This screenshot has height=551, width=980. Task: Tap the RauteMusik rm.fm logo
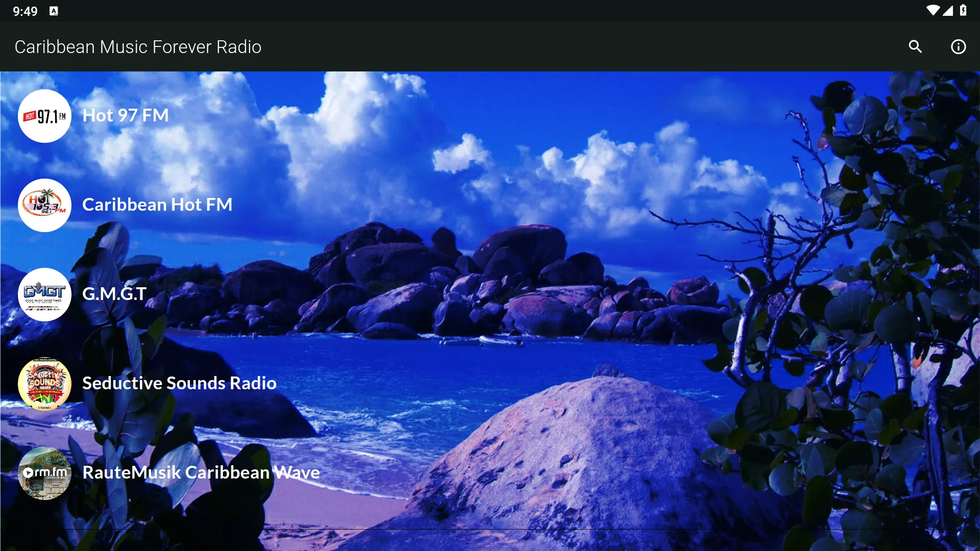point(44,473)
